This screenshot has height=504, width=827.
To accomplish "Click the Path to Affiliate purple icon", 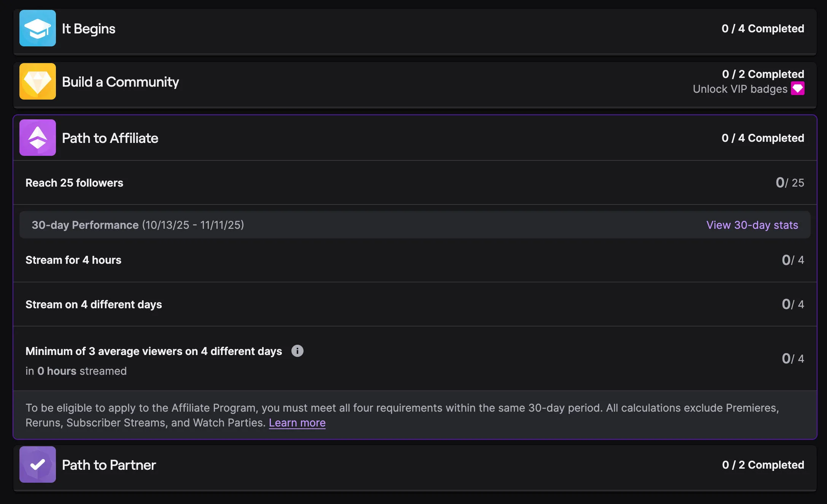I will pos(38,138).
